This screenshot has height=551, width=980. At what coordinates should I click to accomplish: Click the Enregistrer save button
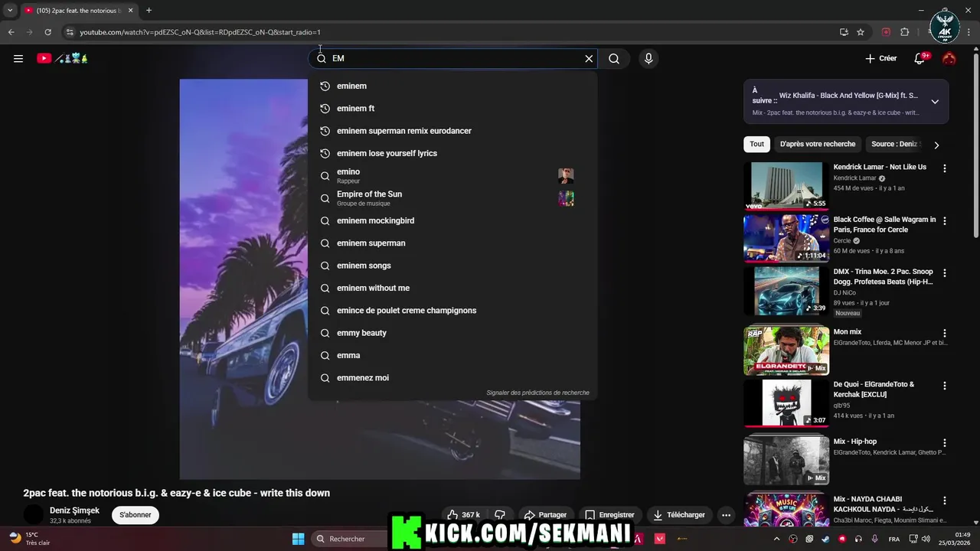609,515
